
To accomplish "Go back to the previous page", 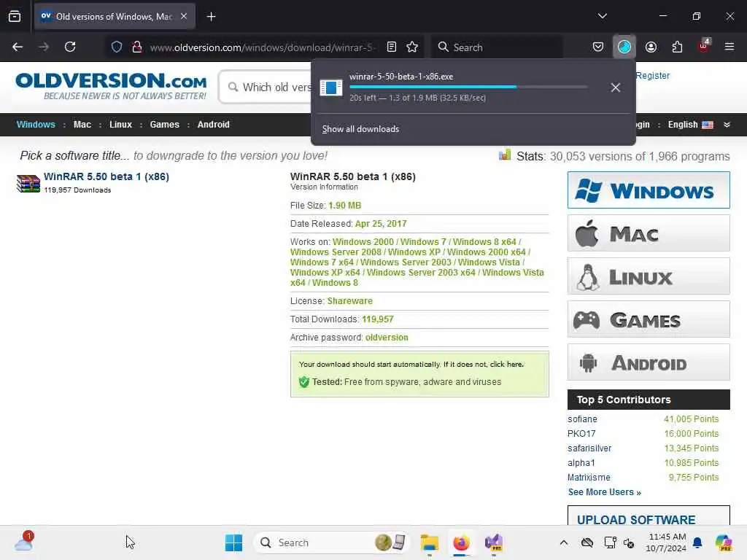I will click(x=18, y=47).
